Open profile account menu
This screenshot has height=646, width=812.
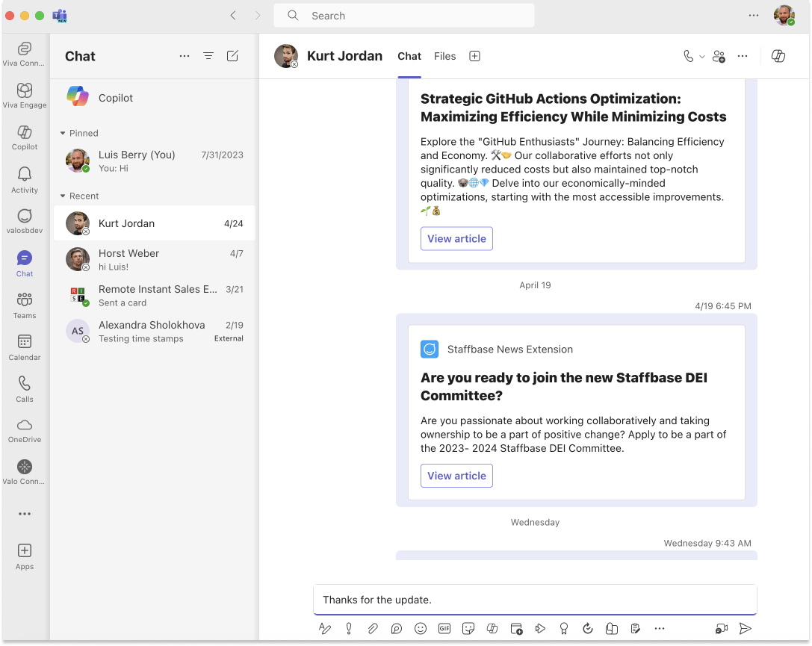click(784, 16)
